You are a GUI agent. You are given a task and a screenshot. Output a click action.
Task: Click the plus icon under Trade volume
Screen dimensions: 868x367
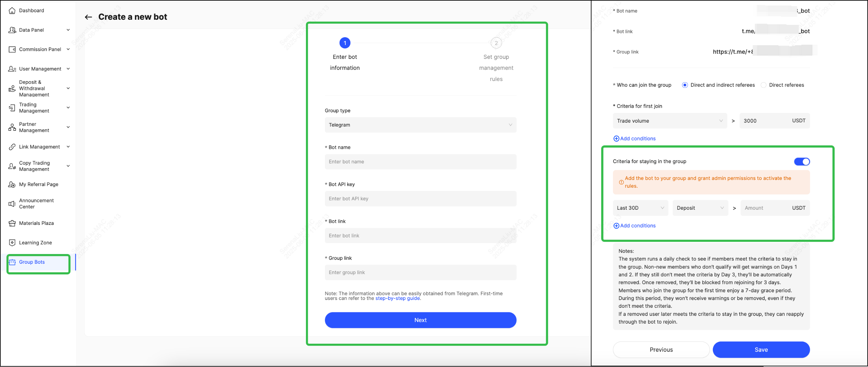click(616, 139)
